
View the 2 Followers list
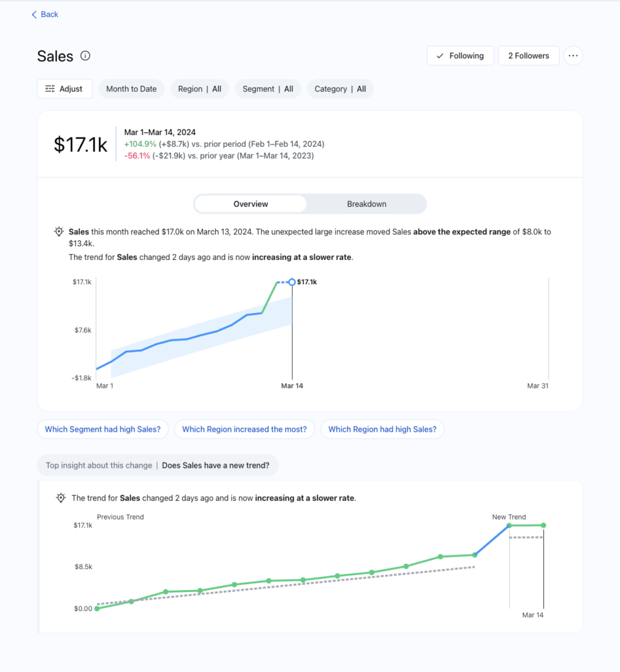click(x=528, y=56)
